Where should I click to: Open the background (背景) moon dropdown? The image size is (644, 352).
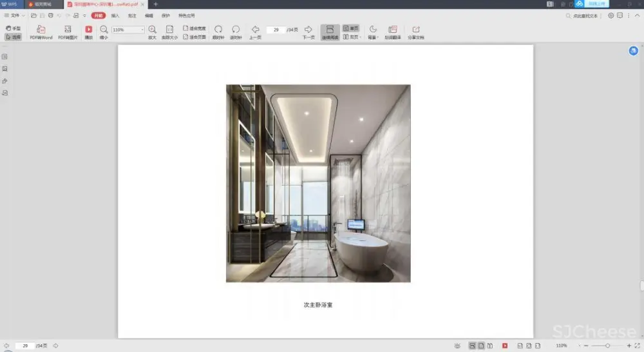(x=373, y=32)
